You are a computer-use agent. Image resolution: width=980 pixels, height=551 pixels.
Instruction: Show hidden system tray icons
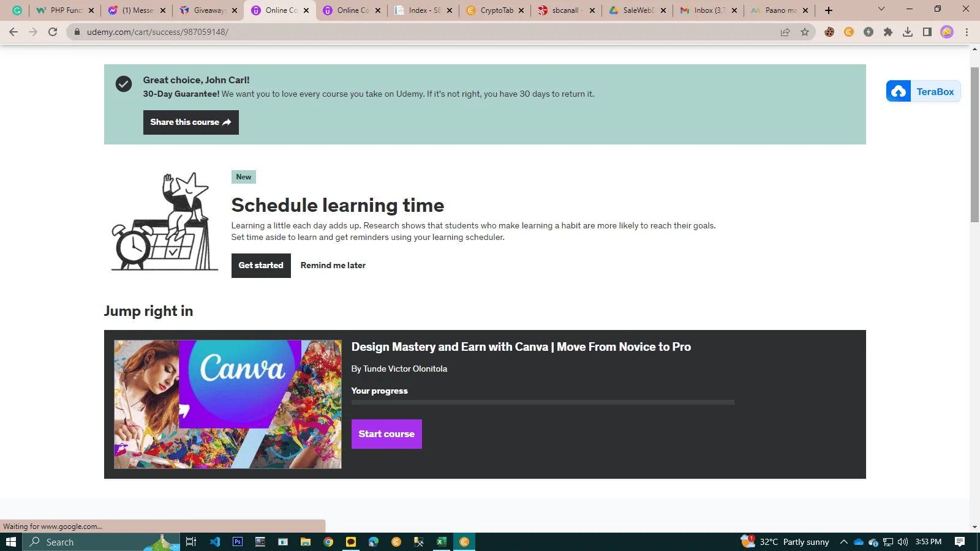(x=844, y=542)
